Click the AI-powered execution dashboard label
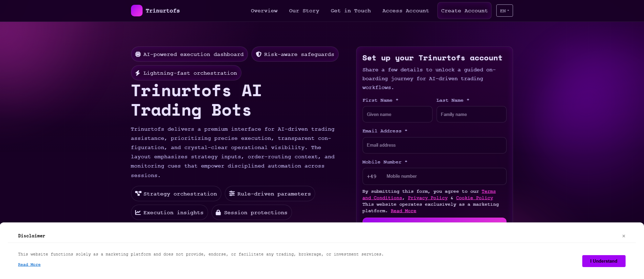This screenshot has height=279, width=644. tap(193, 54)
